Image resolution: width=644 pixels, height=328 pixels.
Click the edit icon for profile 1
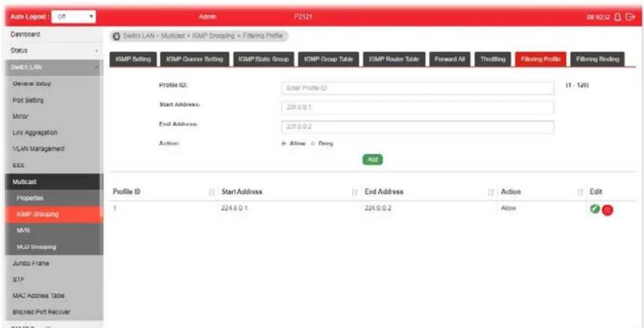(x=594, y=208)
